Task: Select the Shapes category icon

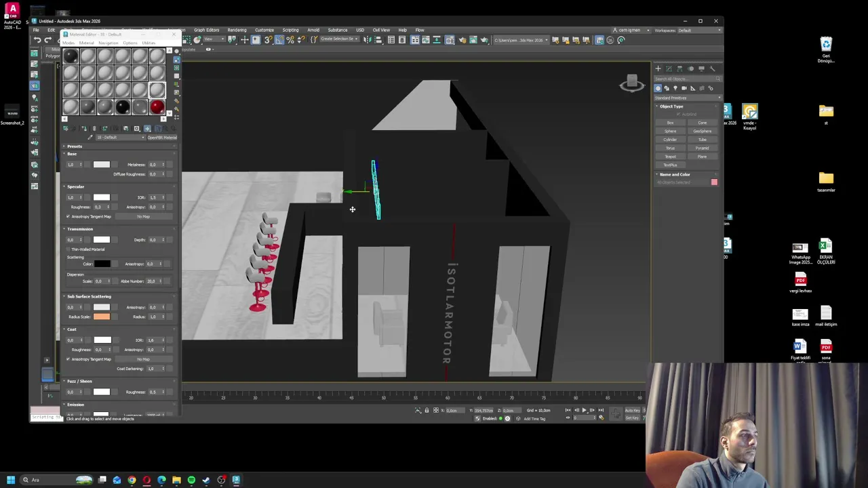Action: point(667,88)
